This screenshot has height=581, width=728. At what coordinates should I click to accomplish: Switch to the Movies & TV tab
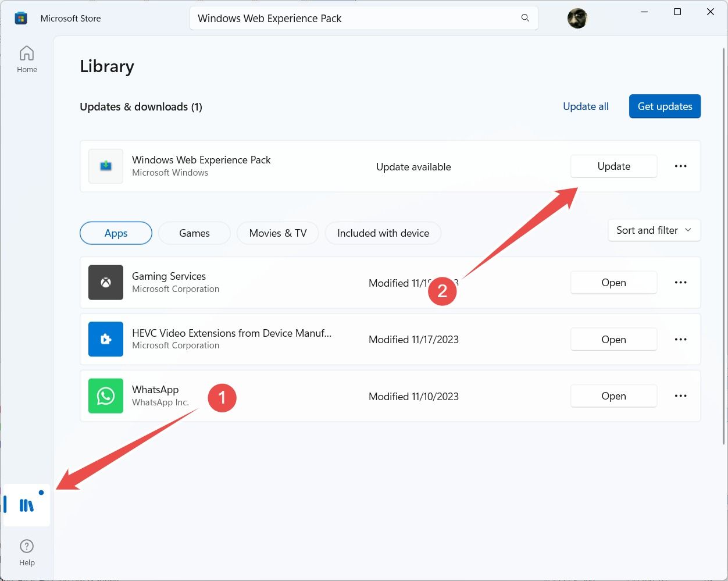pos(278,233)
